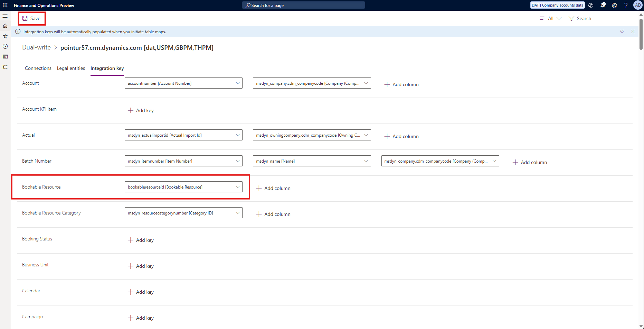Viewport: 644px width, 329px height.
Task: Open the Filter icon beside Search
Action: [571, 18]
